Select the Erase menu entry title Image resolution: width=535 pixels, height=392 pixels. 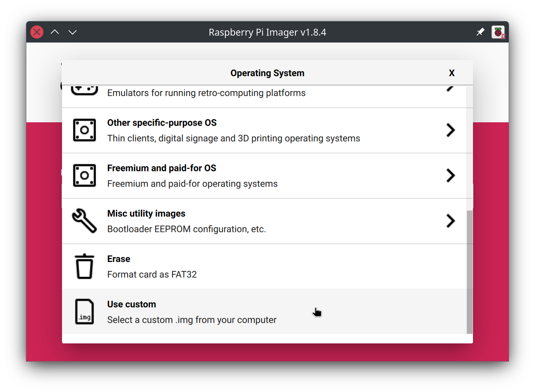[x=119, y=259]
